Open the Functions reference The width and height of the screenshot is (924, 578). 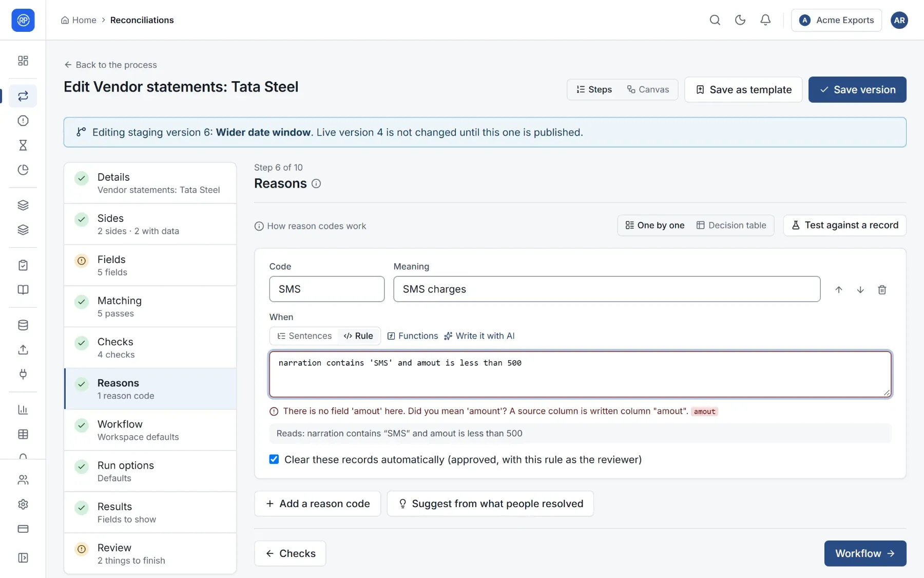(x=413, y=336)
